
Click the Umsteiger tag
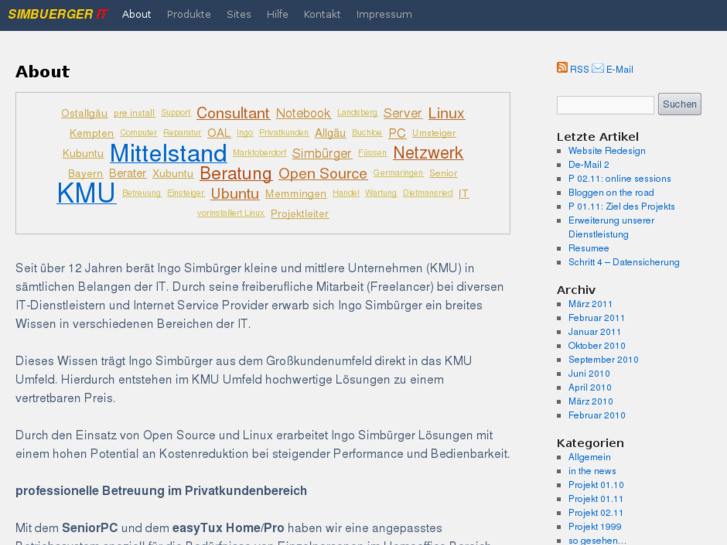tap(434, 133)
